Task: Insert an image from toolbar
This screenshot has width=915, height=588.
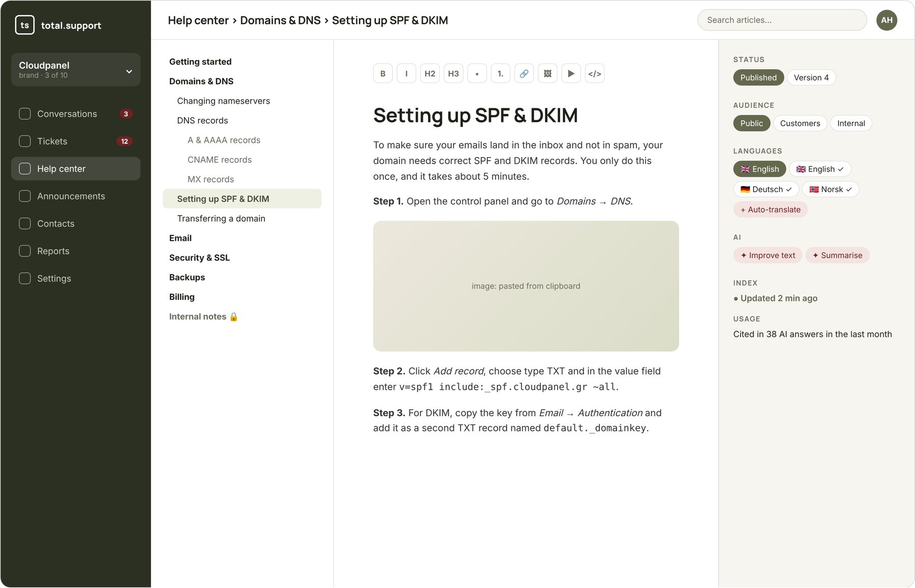Action: click(547, 74)
